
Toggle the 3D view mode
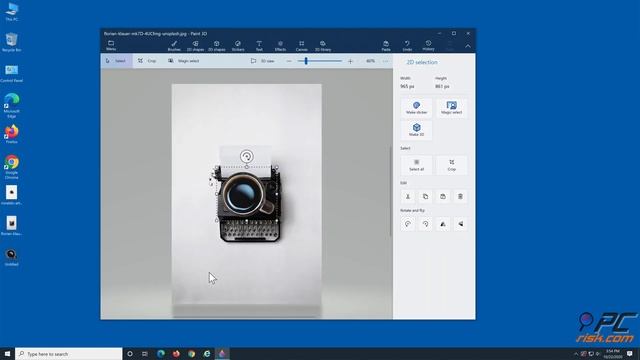click(x=262, y=61)
